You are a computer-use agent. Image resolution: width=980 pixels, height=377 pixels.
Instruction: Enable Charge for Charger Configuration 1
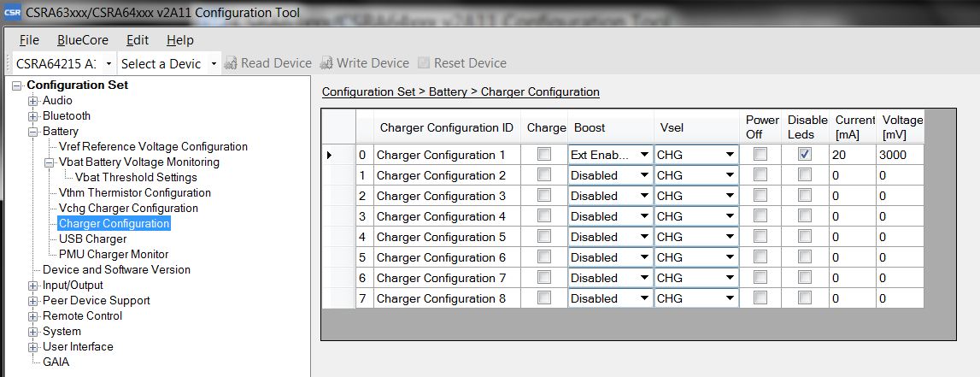[543, 155]
